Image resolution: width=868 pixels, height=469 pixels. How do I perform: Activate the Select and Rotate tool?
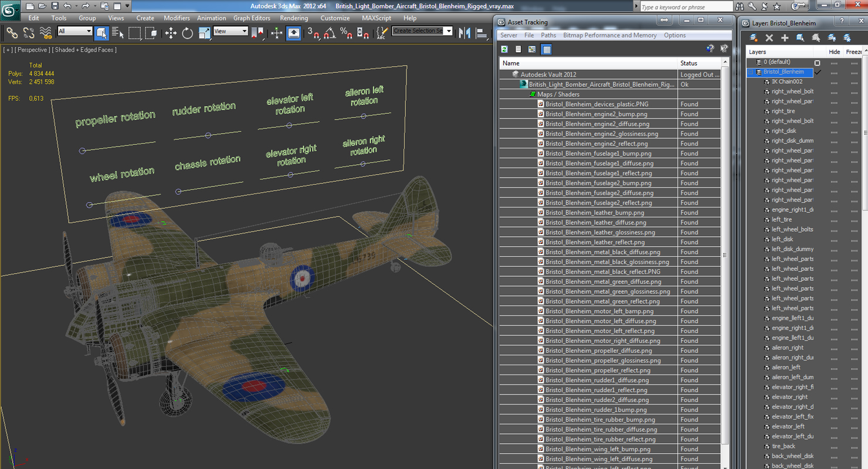(188, 33)
